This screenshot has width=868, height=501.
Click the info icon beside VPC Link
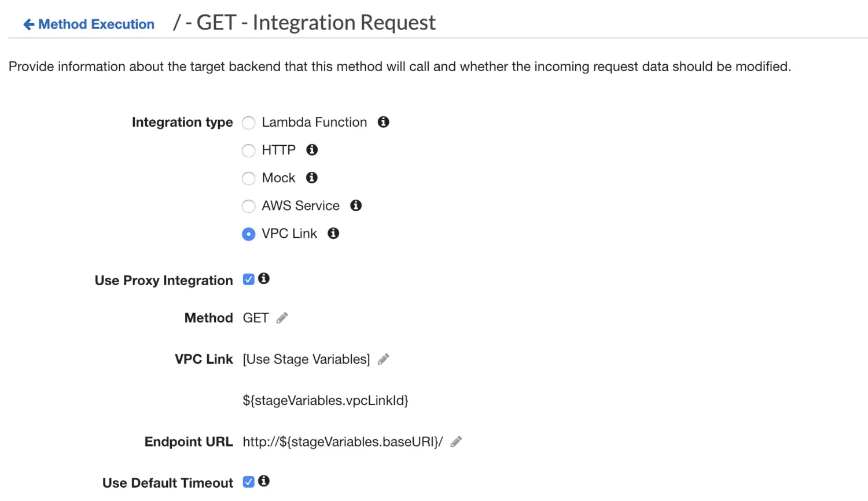pos(333,234)
